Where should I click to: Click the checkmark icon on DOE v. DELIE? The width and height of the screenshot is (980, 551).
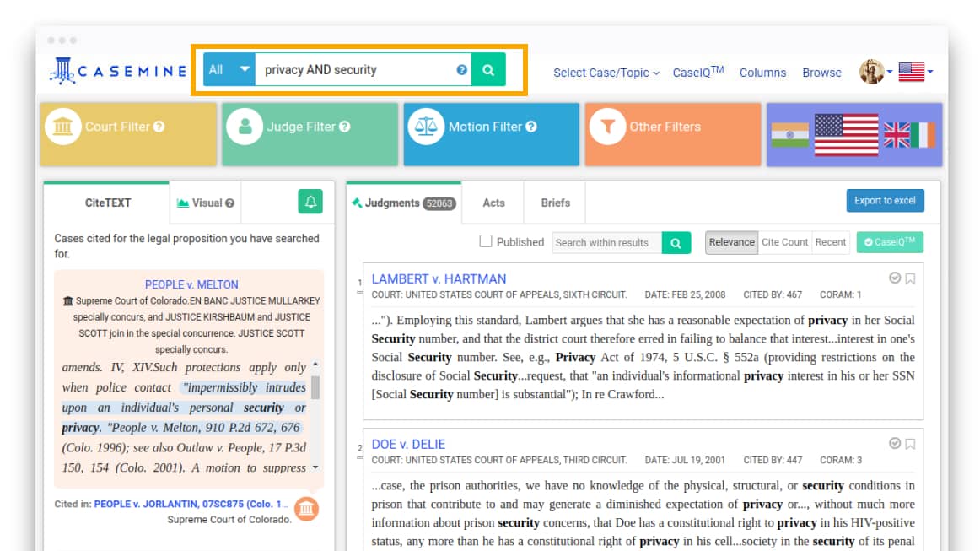coord(895,444)
